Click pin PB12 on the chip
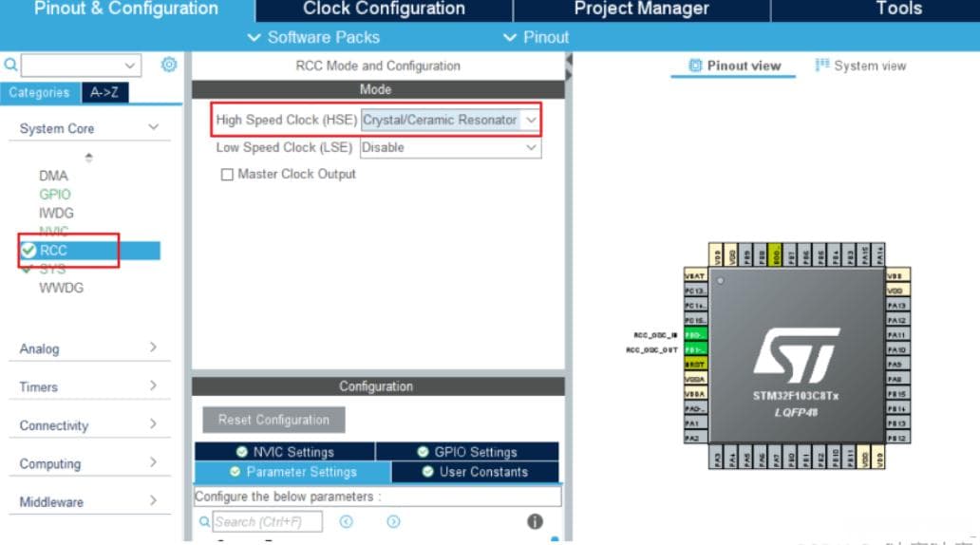Screen dimensions: 980x545 click(x=898, y=438)
